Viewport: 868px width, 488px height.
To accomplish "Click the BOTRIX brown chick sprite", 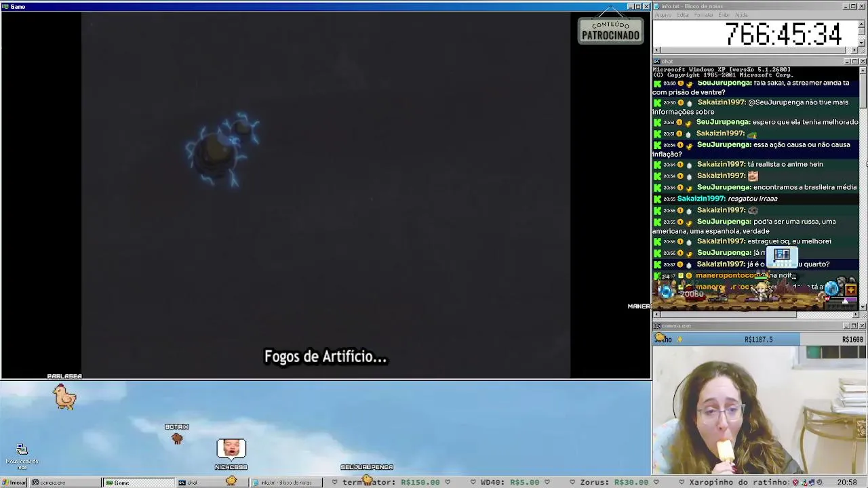I will point(177,439).
